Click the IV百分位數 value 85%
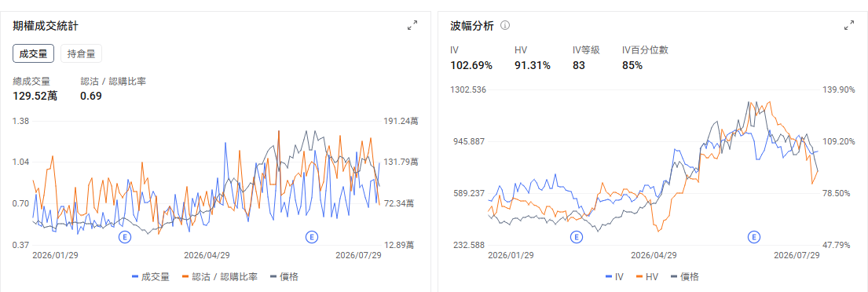Screen dimensions: 868x292 (x=632, y=65)
